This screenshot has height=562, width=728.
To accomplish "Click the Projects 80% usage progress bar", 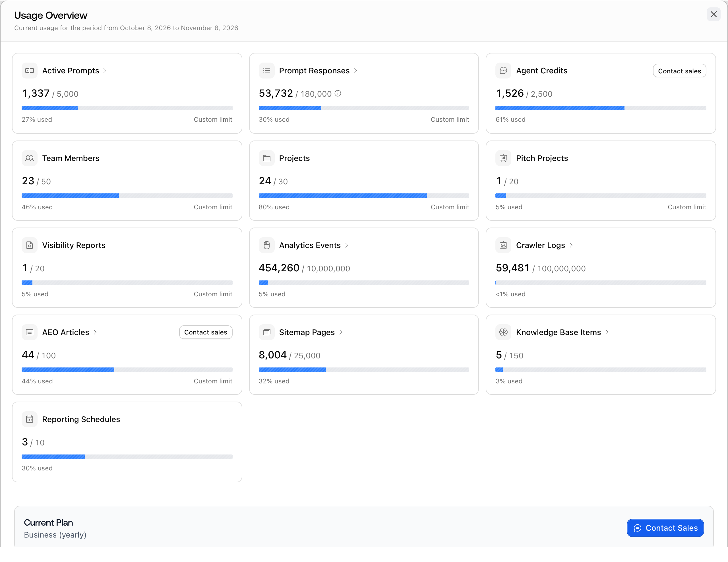I will point(364,196).
